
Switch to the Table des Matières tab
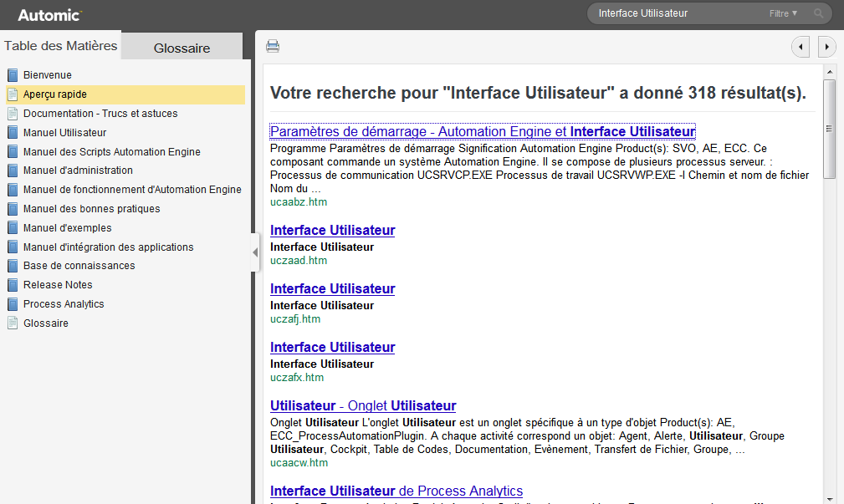pyautogui.click(x=60, y=46)
